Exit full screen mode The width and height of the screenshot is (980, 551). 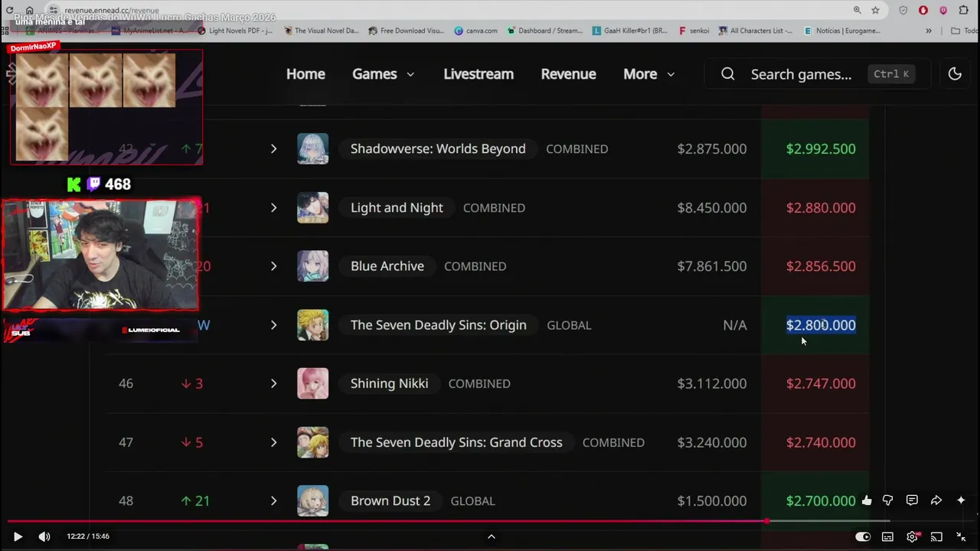click(x=961, y=536)
